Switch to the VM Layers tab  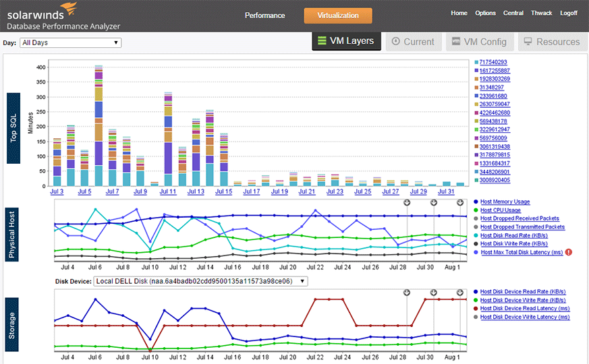346,41
